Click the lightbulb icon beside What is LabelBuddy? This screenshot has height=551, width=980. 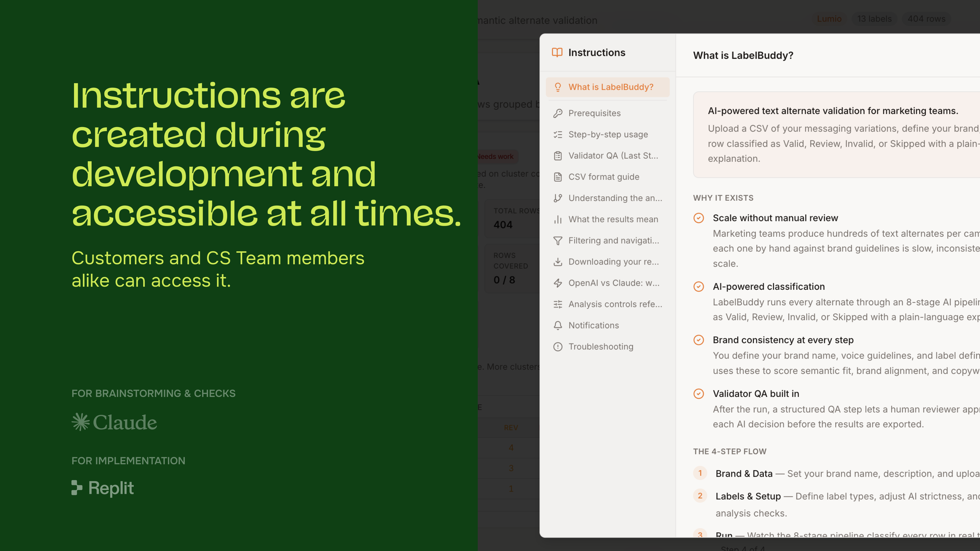(x=558, y=87)
